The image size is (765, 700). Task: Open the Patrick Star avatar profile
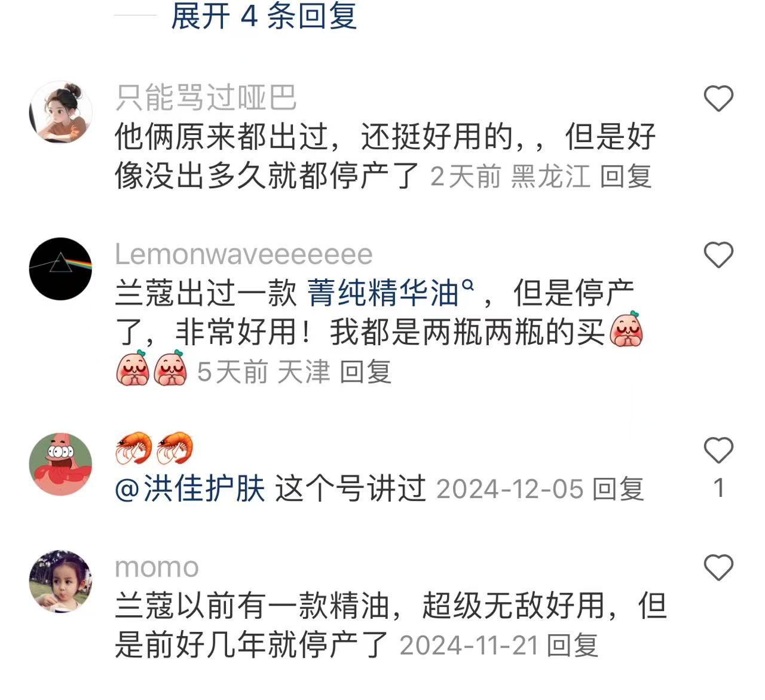61,465
